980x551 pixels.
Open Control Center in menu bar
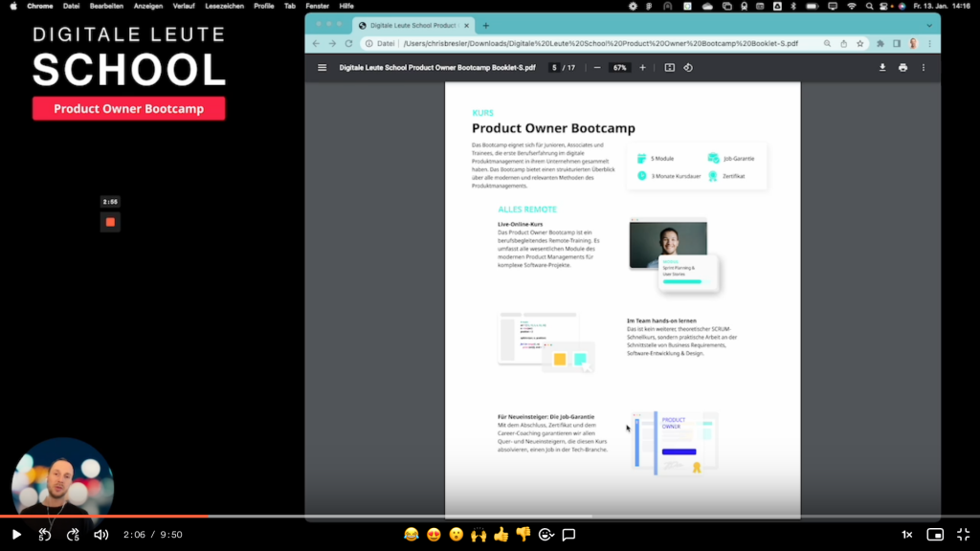pos(883,7)
